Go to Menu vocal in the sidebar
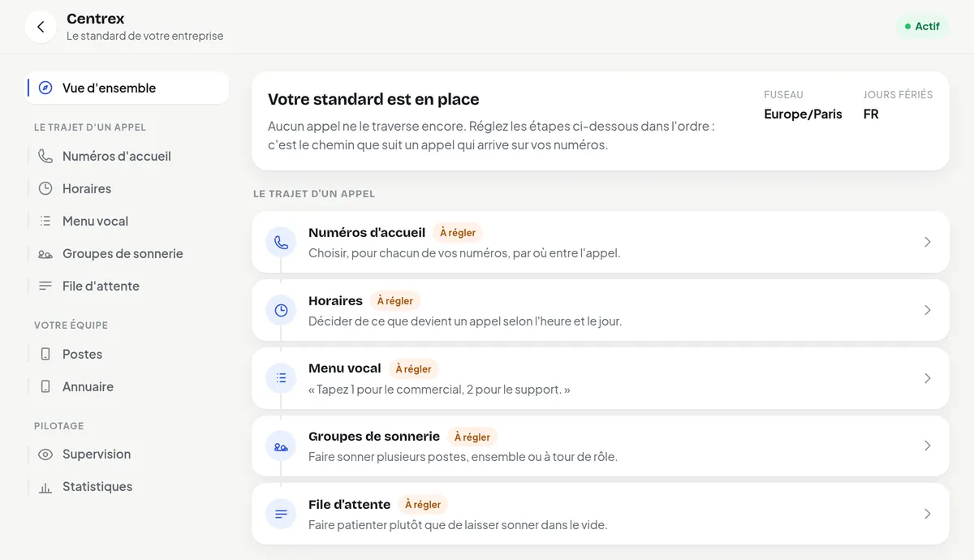Image resolution: width=974 pixels, height=560 pixels. point(128,221)
